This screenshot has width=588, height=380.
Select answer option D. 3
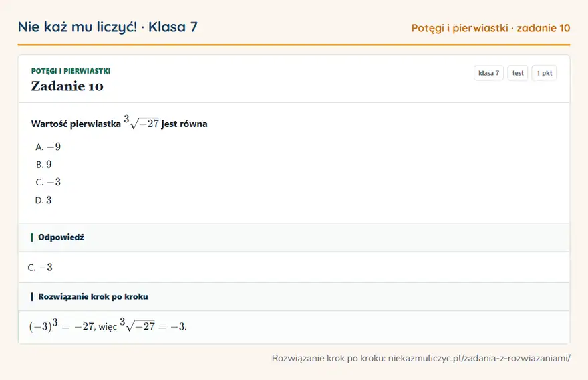pos(43,200)
